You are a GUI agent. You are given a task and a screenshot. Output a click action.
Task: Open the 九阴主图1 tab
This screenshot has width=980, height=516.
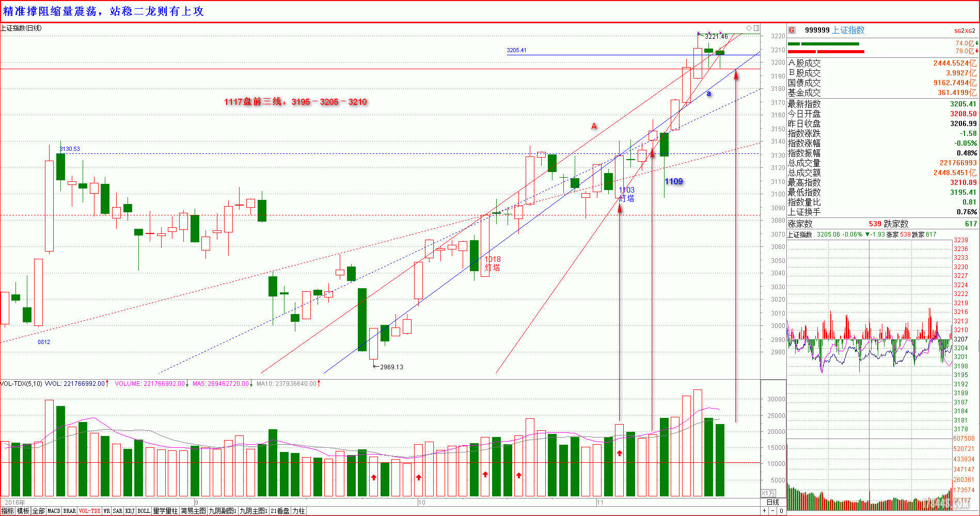[x=254, y=511]
